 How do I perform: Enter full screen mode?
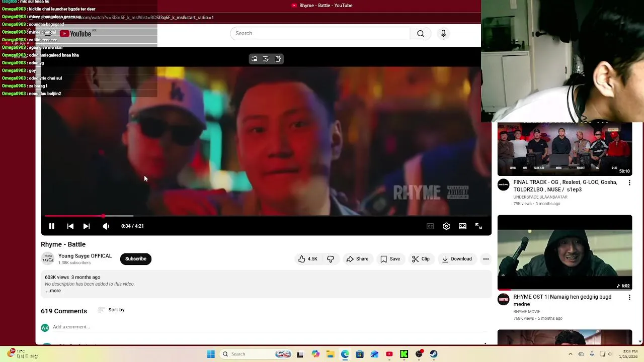pyautogui.click(x=478, y=226)
